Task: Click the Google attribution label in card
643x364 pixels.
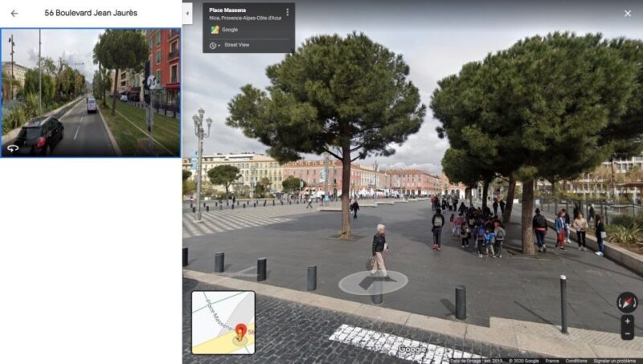Action: 230,30
